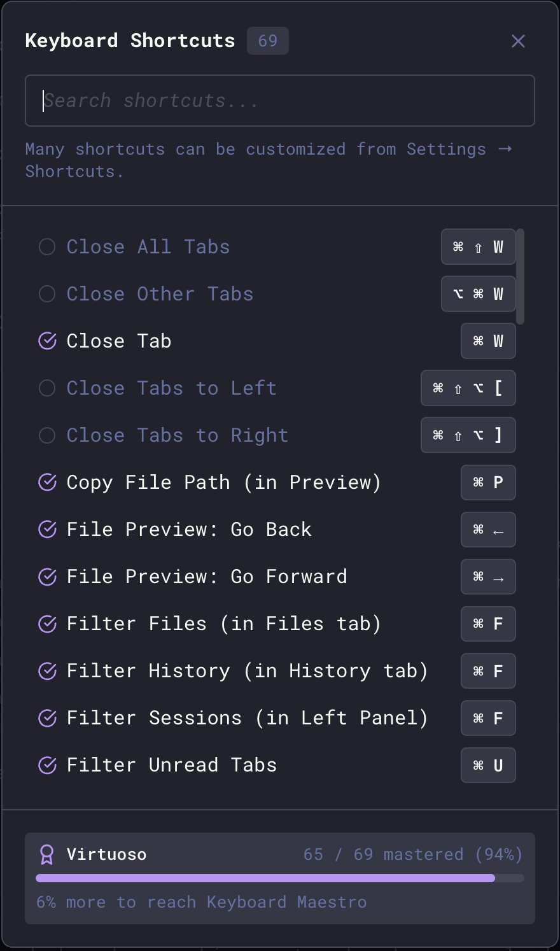
Task: Toggle mastered state for Close Tabs to Right
Action: pos(47,435)
